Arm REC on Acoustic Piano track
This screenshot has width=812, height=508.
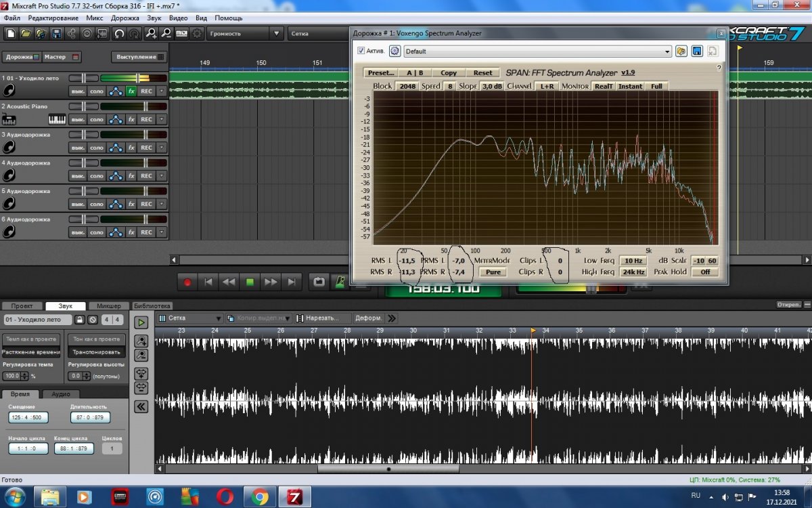(x=146, y=119)
